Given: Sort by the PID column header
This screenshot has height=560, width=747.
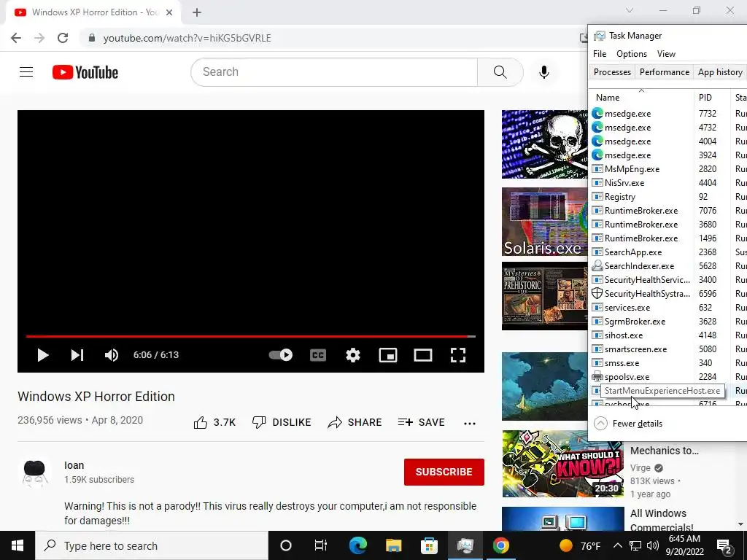Looking at the screenshot, I should pos(712,97).
